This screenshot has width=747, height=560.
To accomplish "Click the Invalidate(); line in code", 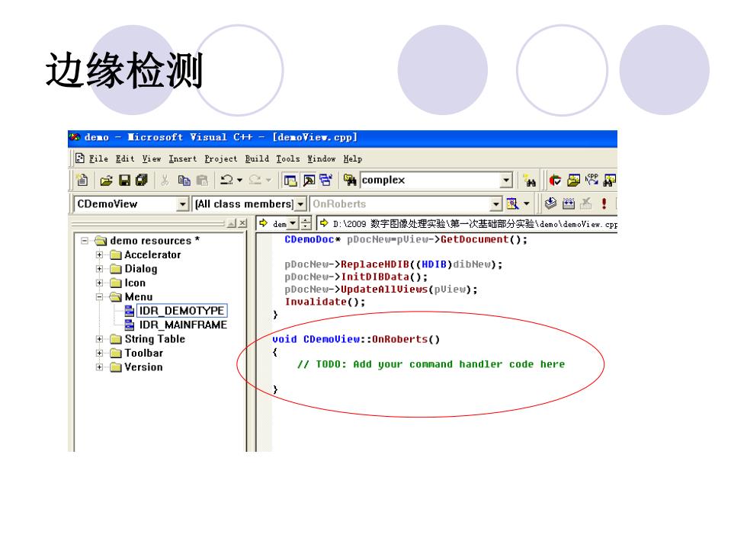I will [325, 302].
